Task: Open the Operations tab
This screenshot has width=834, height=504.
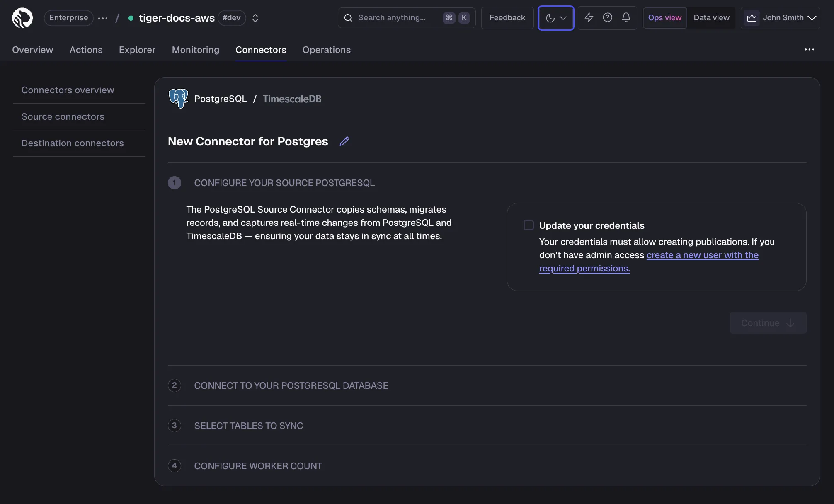Action: pos(327,50)
